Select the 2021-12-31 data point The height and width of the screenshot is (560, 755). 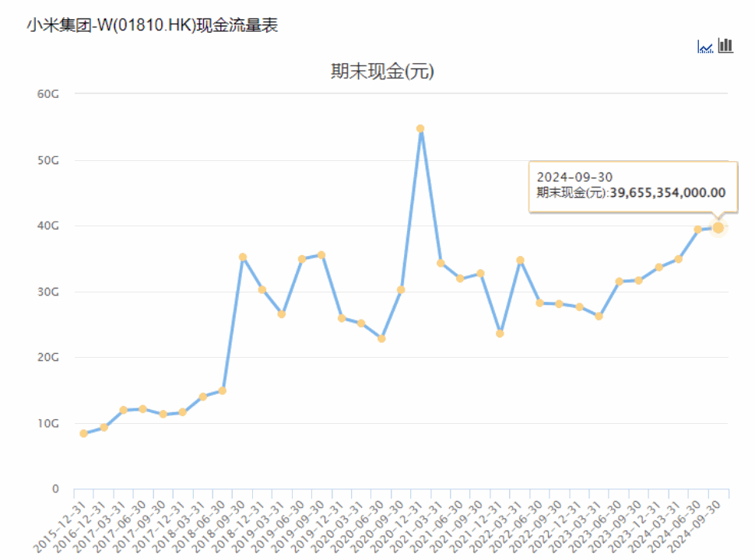500,334
